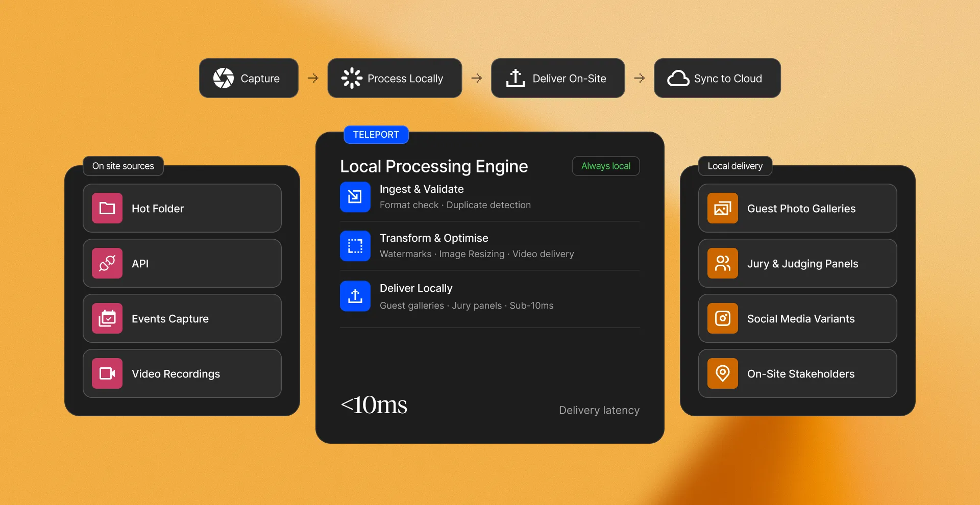Viewport: 980px width, 505px height.
Task: Click the Delivery latency label
Action: point(599,411)
